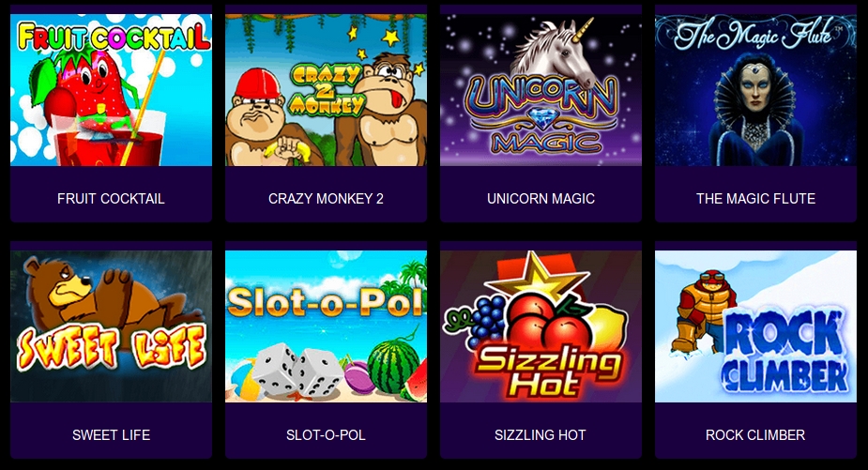868x470 pixels.
Task: Select THE MAGIC FLUTE caption text
Action: (x=755, y=199)
